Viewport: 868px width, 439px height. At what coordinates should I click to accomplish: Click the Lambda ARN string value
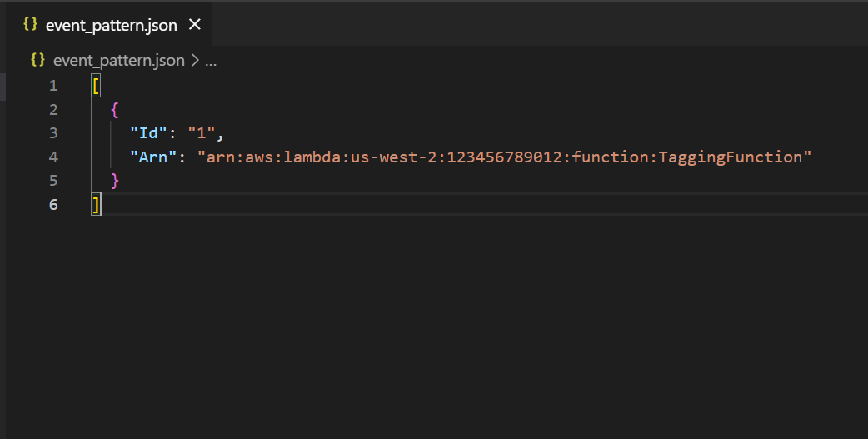coord(504,157)
